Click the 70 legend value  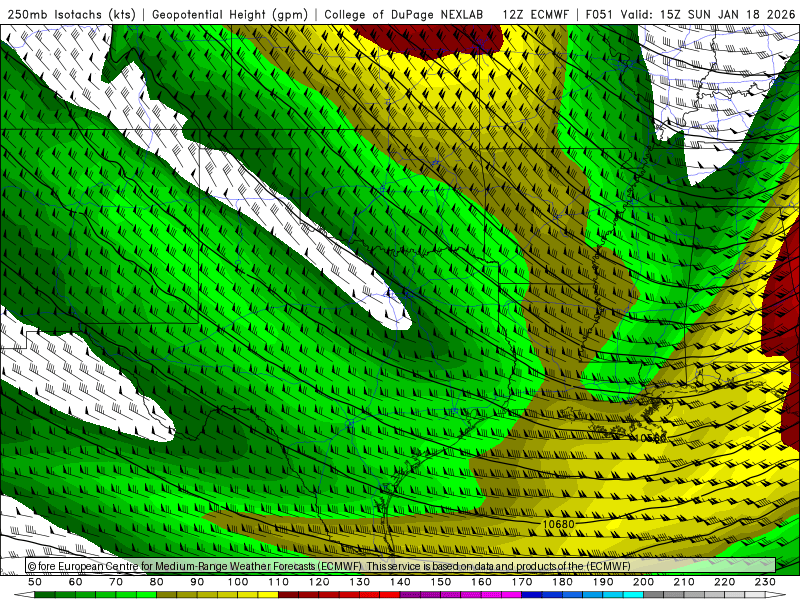pos(116,582)
